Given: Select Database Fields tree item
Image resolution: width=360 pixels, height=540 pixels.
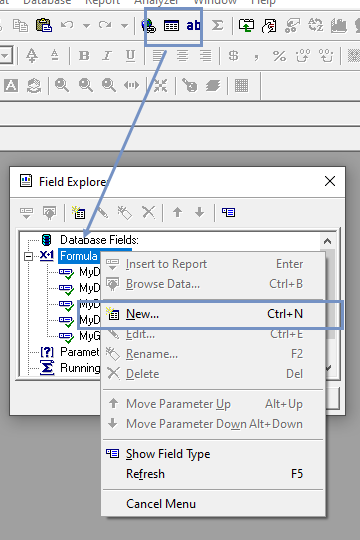Looking at the screenshot, I should (99, 240).
